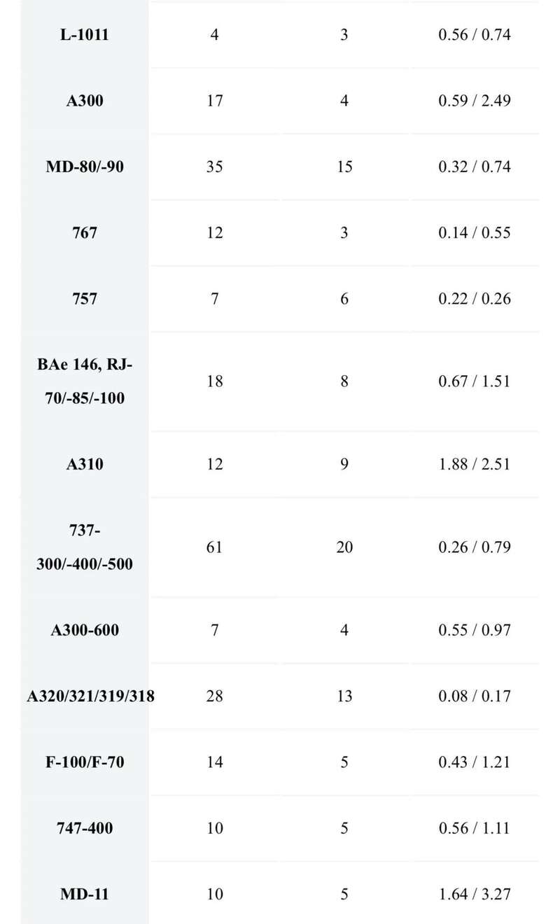This screenshot has width=560, height=924.
Task: Click the F-100/F-70 row header
Action: click(x=85, y=762)
